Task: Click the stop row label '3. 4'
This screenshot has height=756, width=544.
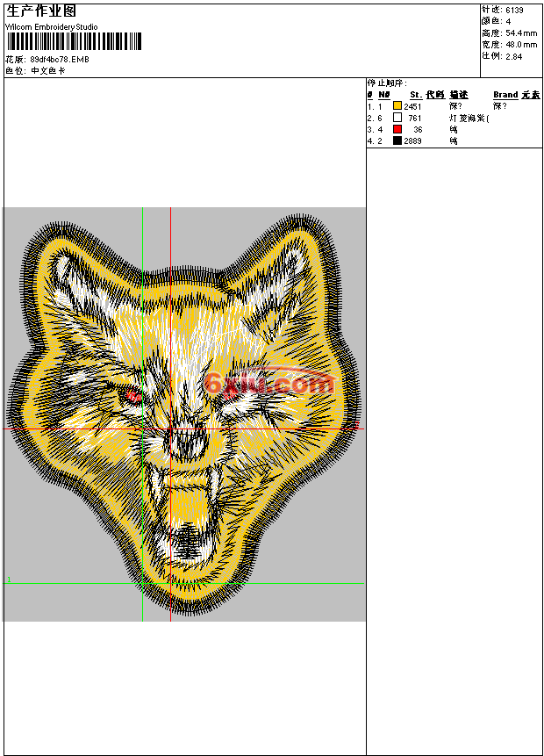Action: 375,130
